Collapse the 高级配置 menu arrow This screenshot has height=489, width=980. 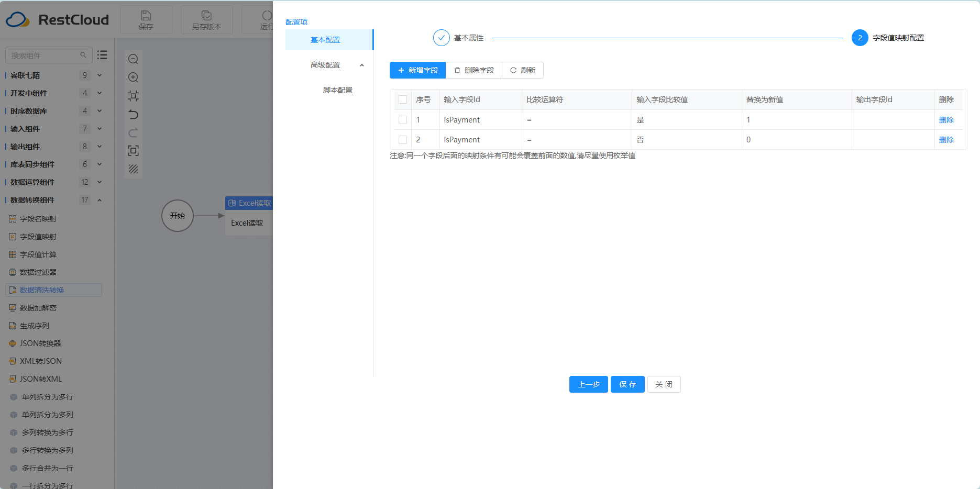click(362, 65)
